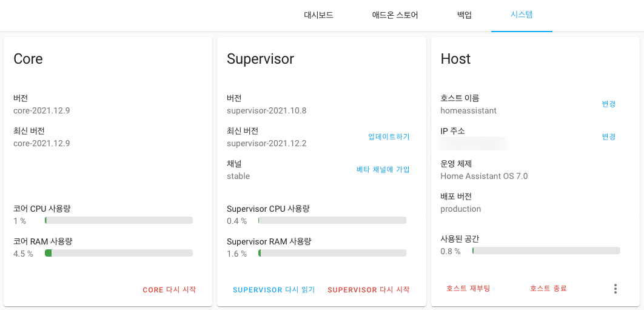The image size is (644, 310).
Task: Click the 채널 label in Supervisor card
Action: point(234,164)
